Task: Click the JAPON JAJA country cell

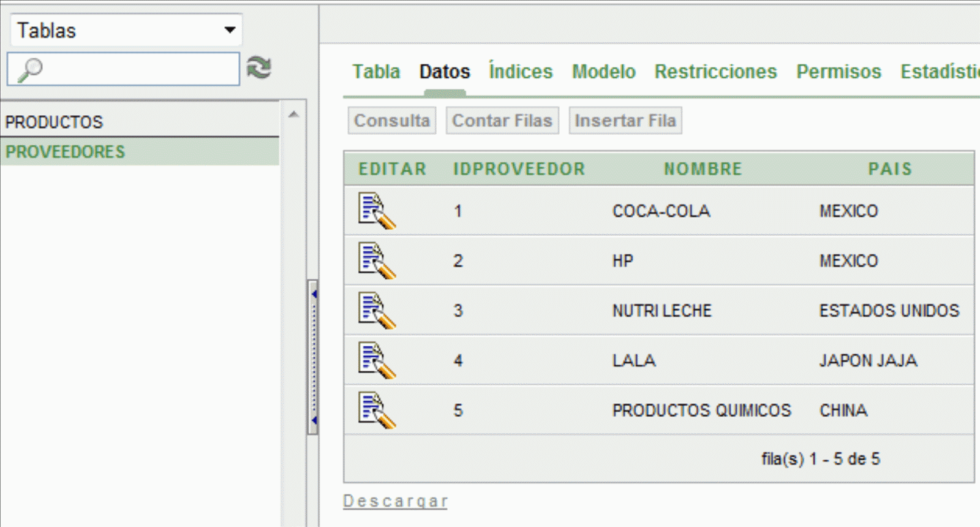Action: (x=869, y=360)
